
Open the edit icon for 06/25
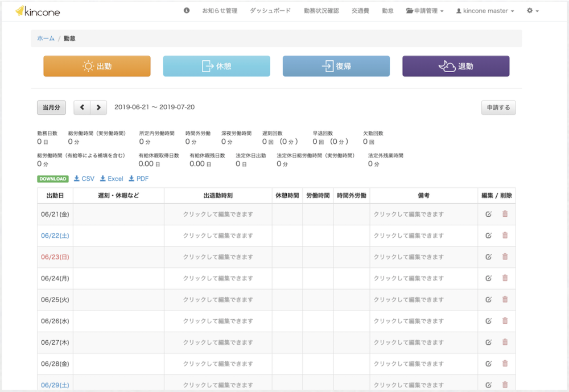[488, 300]
